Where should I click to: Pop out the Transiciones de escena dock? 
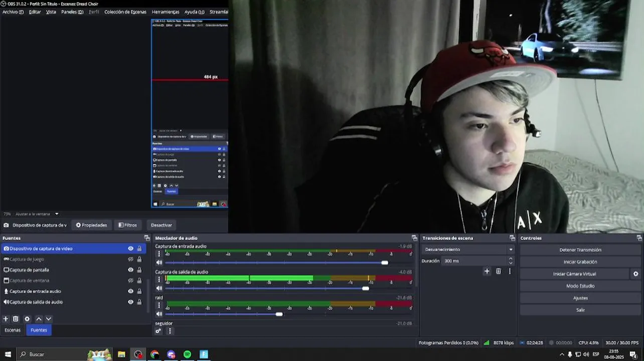512,238
